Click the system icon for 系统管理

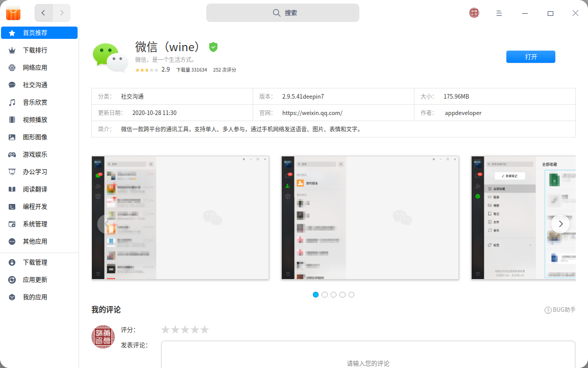coord(12,224)
